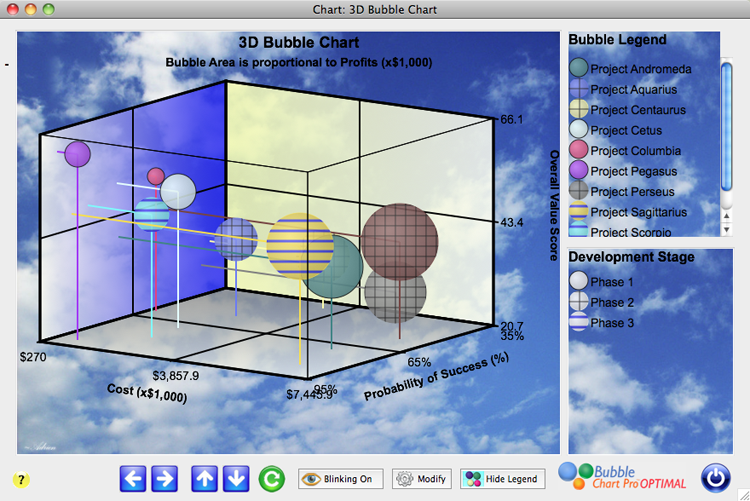Toggle the Blinking On button
This screenshot has height=501, width=750.
tap(341, 479)
